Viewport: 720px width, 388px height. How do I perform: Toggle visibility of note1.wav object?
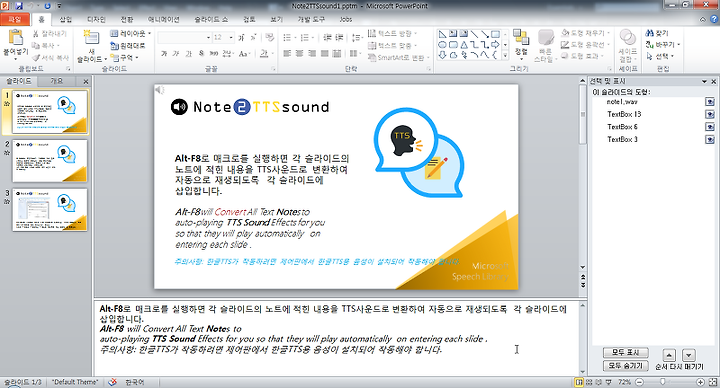coord(709,101)
